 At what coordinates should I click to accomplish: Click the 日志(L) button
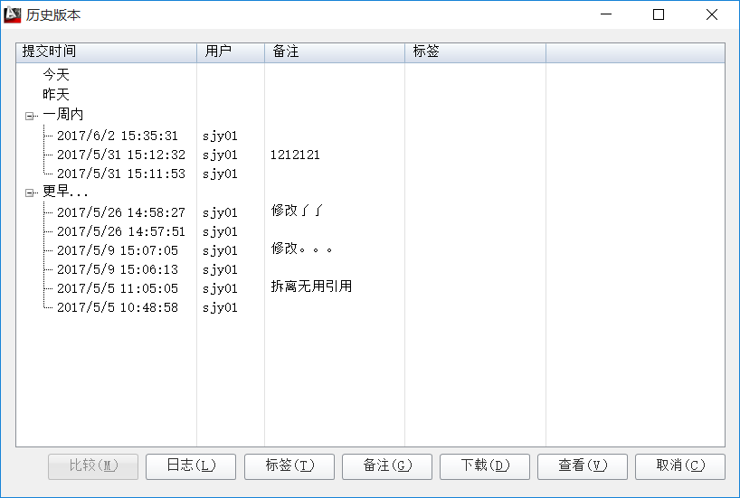(x=191, y=466)
